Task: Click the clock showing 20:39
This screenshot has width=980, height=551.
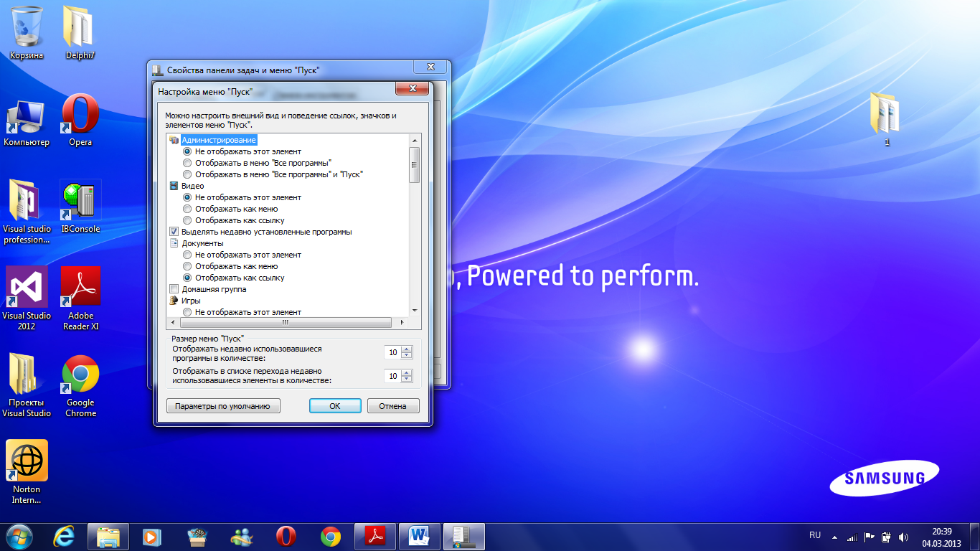Action: 941,537
